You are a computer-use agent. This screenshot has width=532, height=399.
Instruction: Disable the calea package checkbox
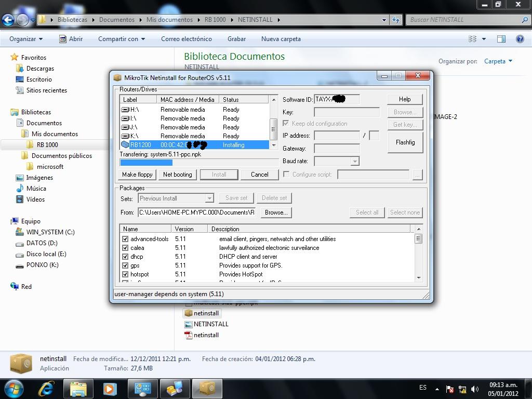point(125,248)
